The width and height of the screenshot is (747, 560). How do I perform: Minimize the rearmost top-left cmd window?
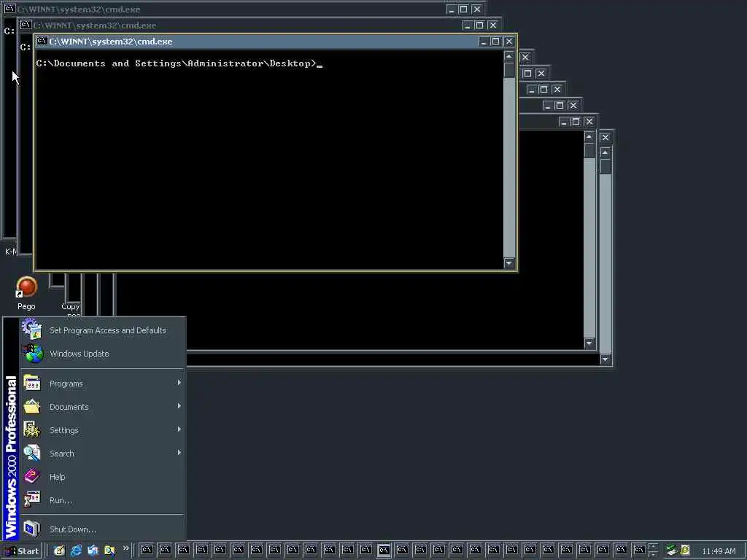tap(451, 9)
